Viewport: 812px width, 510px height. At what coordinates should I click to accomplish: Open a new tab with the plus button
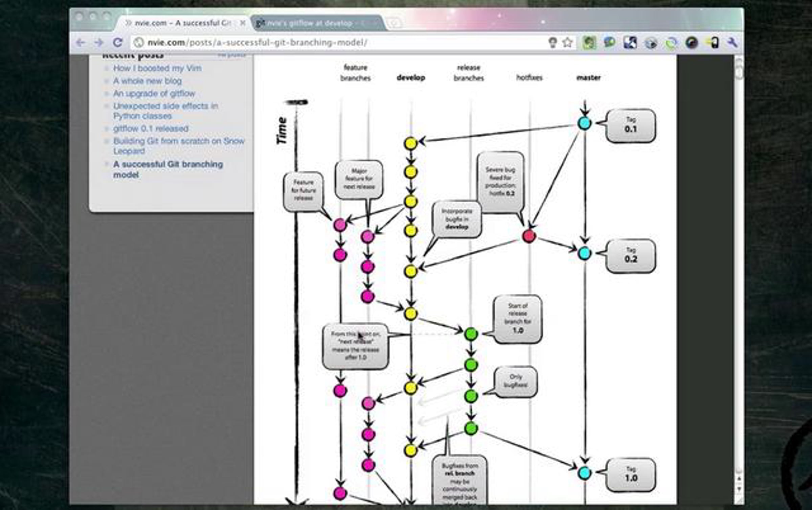click(394, 23)
